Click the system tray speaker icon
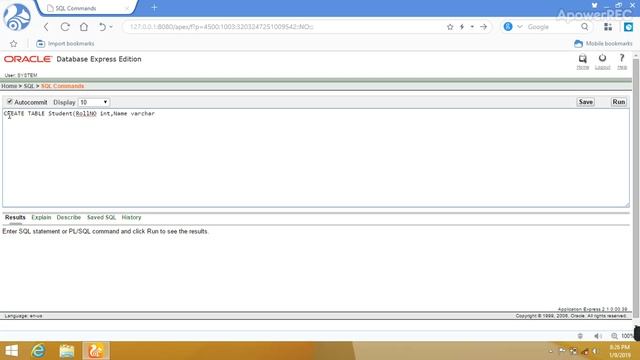Screen dimensions: 640x360 (596, 351)
